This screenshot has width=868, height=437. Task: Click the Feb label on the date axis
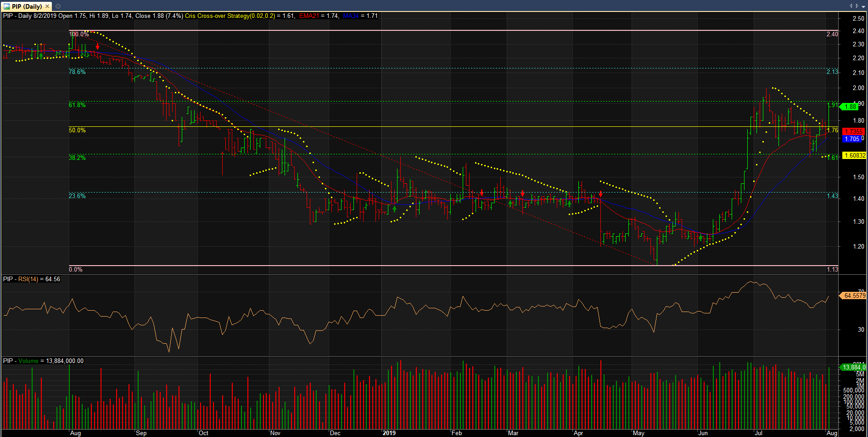tap(457, 433)
